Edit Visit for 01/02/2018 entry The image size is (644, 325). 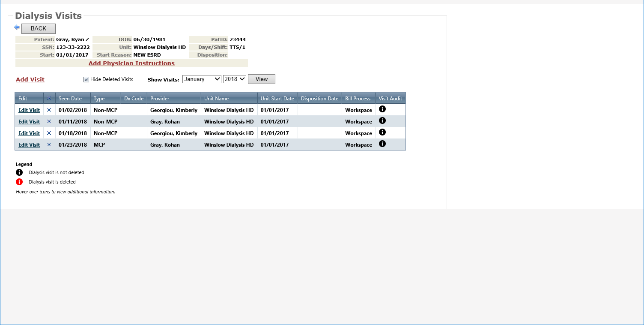click(29, 110)
